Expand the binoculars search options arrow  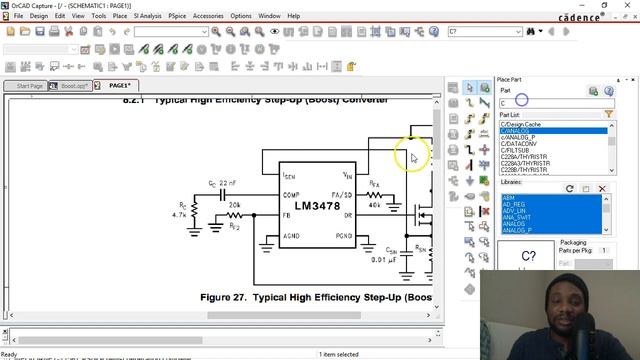(540, 31)
